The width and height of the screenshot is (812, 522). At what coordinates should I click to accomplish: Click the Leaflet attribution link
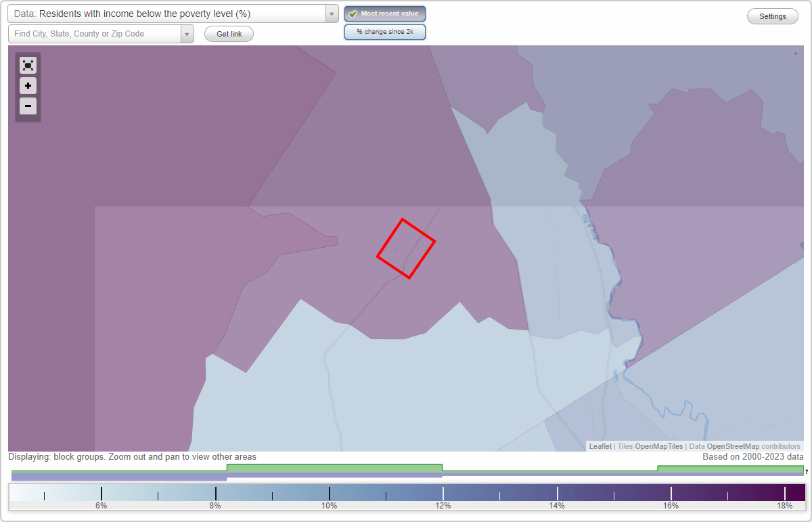[x=600, y=446]
